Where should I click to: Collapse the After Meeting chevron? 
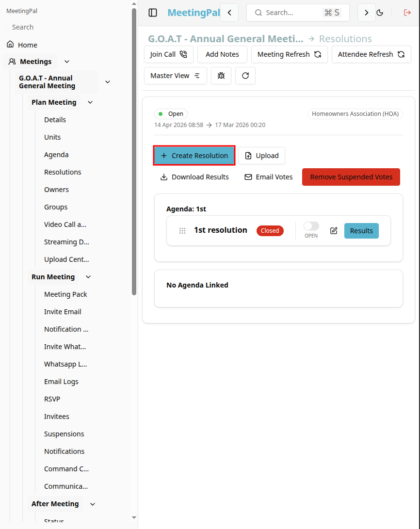click(93, 504)
